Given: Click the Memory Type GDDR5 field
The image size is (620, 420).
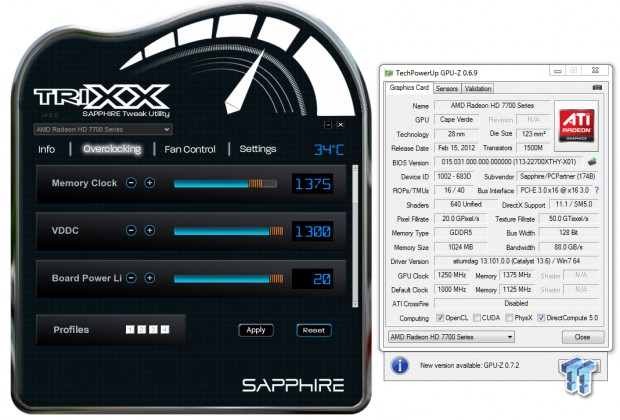Looking at the screenshot, I should [461, 233].
